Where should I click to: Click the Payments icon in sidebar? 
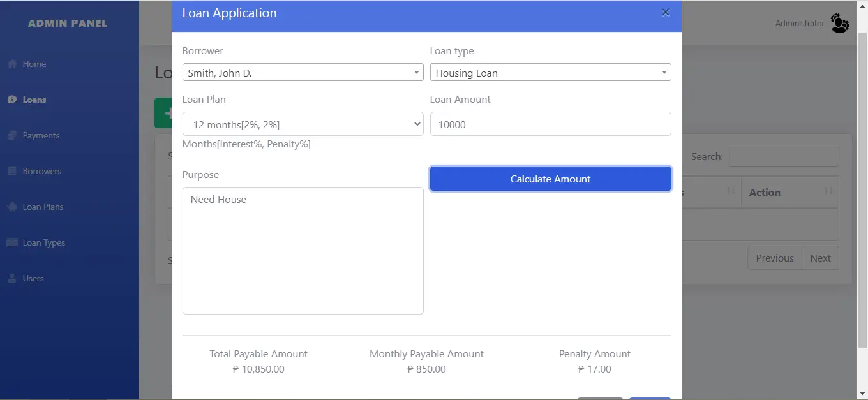[x=11, y=135]
